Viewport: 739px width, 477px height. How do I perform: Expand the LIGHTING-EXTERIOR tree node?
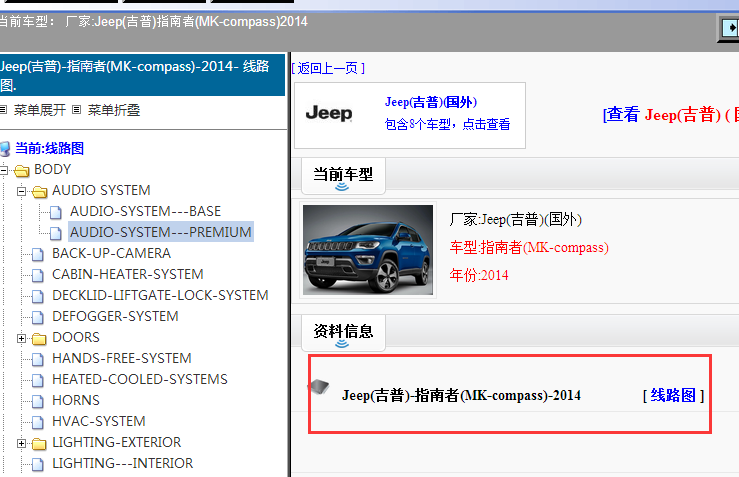coord(21,444)
